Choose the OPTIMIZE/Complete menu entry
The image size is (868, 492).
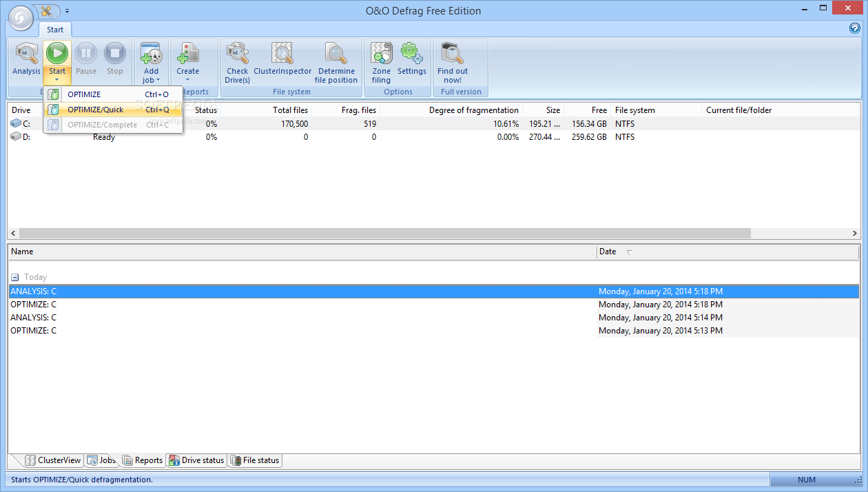[x=113, y=125]
